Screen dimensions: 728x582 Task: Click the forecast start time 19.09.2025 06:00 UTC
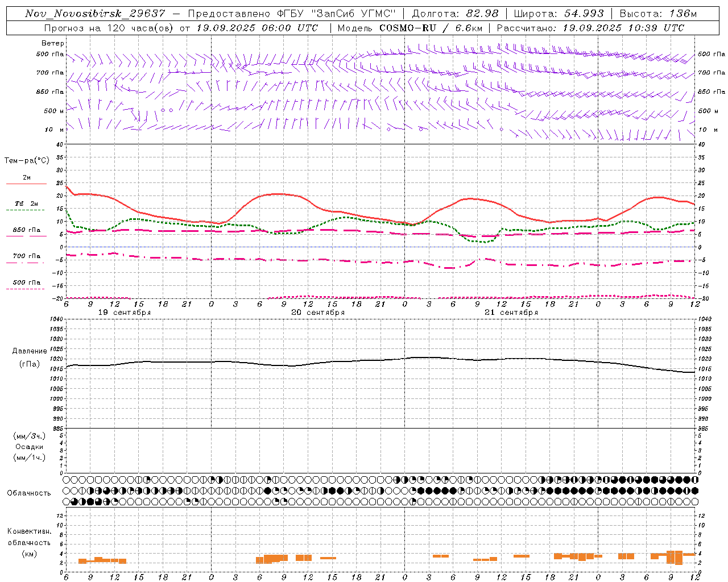pos(257,28)
